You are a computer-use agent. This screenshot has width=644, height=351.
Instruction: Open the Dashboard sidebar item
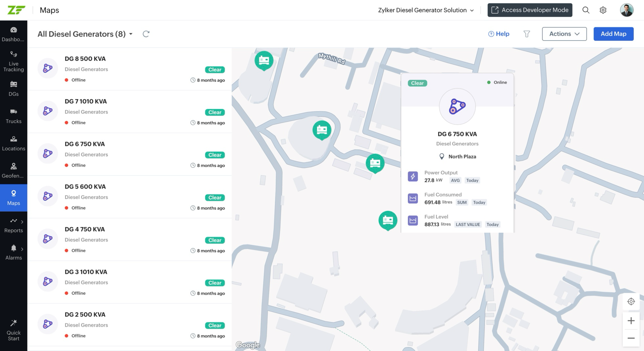[x=13, y=34]
